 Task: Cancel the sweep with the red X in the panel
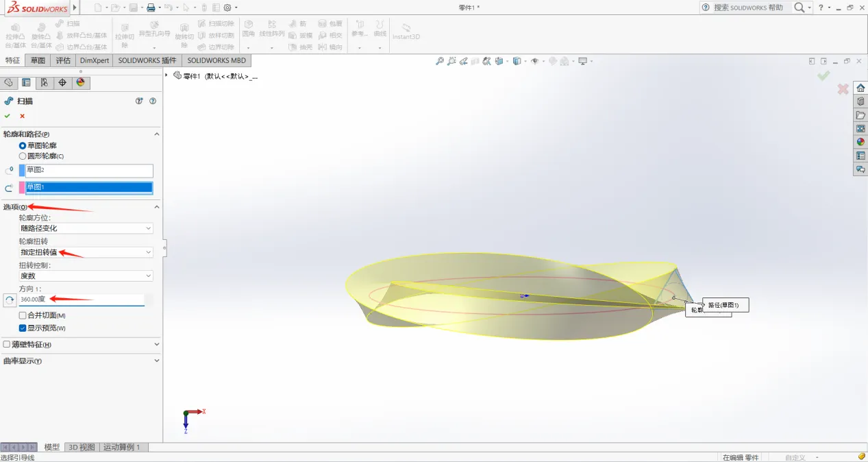coord(22,116)
